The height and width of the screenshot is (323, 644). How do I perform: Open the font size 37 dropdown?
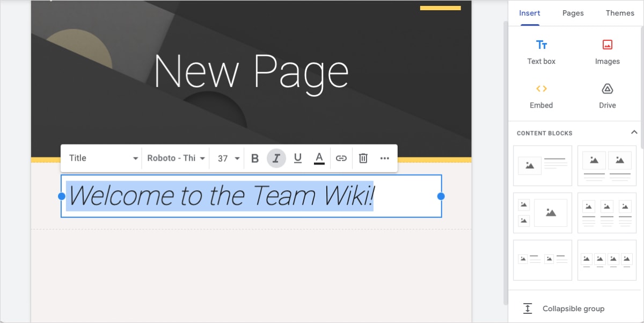(x=226, y=158)
